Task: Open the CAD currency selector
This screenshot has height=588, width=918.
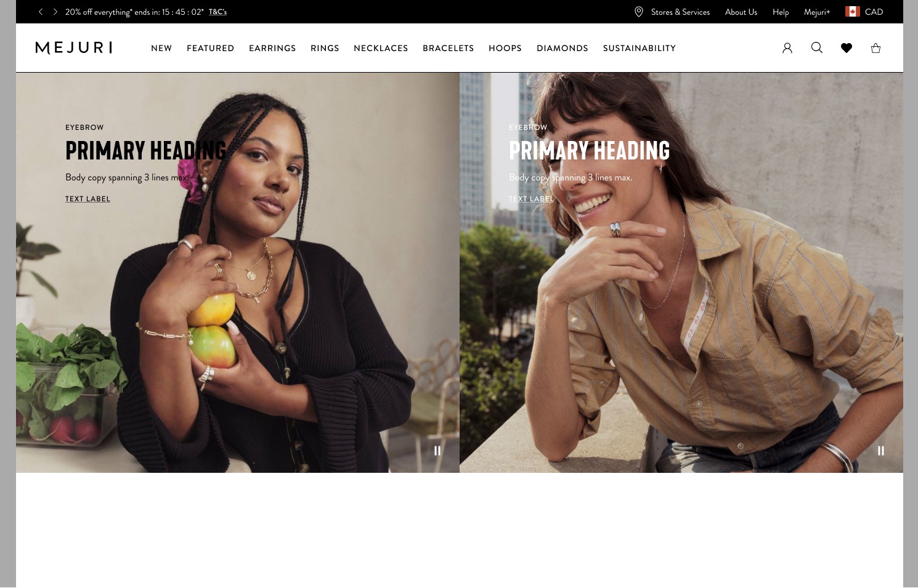Action: 874,12
